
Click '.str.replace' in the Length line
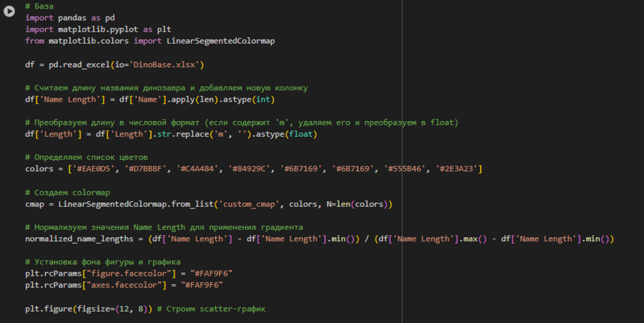coord(180,134)
